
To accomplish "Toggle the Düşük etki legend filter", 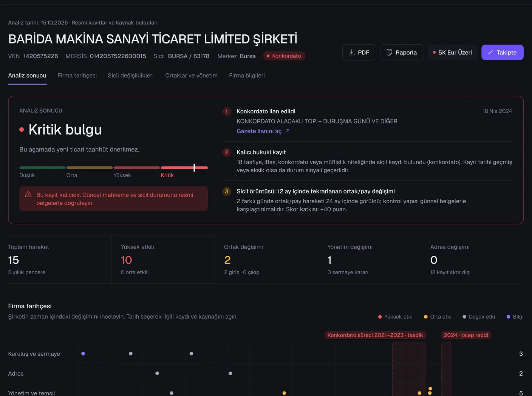I will coord(479,317).
